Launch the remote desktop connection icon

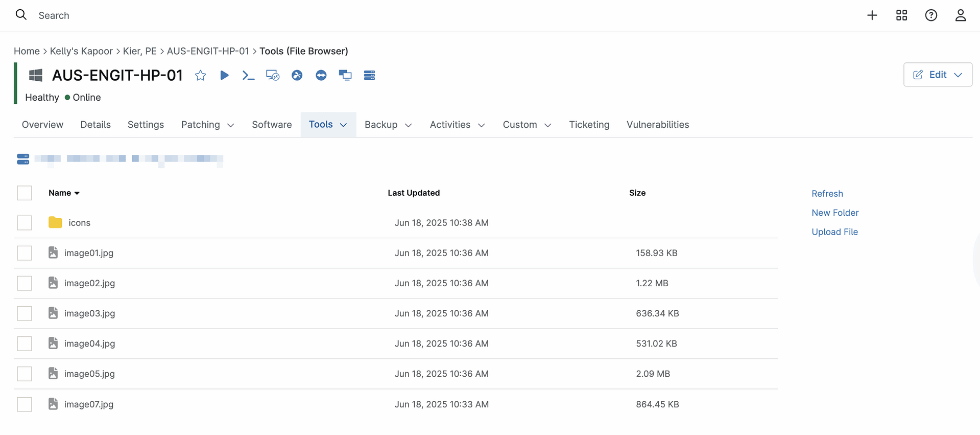[x=273, y=76]
